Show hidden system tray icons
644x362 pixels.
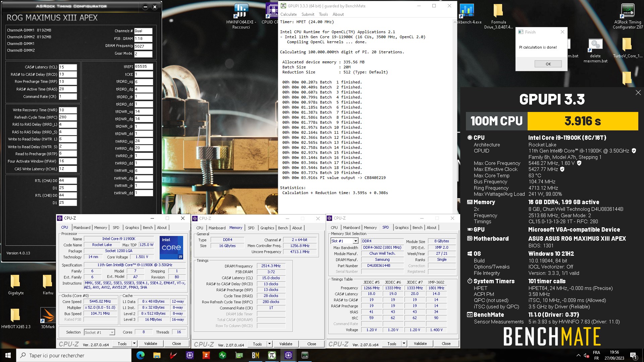tap(578, 355)
